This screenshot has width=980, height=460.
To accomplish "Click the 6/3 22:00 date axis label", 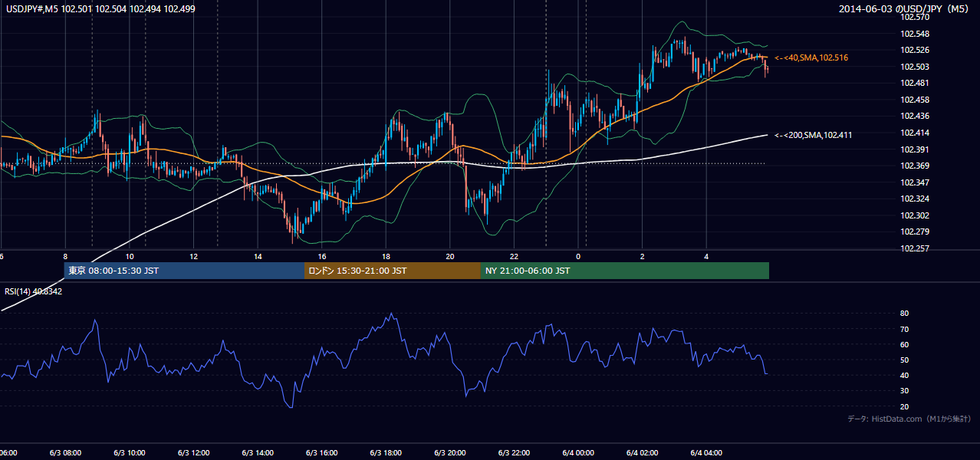I will pos(514,452).
